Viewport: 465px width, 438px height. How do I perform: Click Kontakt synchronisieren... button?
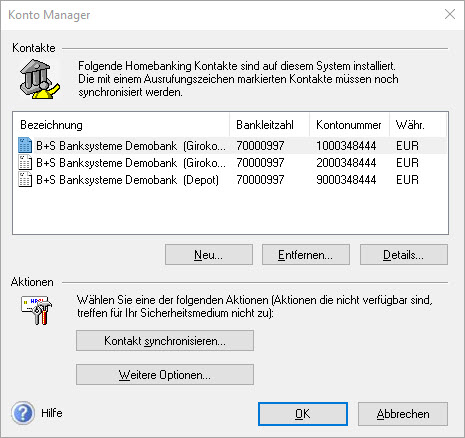coord(165,341)
